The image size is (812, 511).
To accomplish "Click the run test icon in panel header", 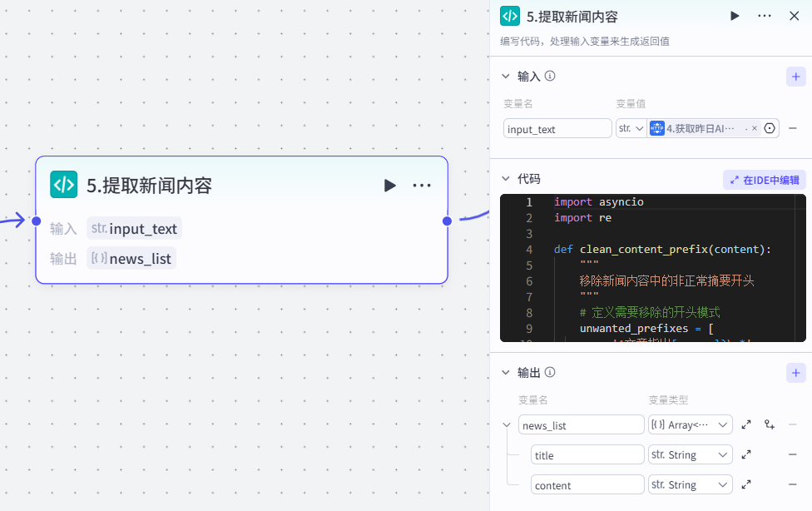I will point(735,16).
